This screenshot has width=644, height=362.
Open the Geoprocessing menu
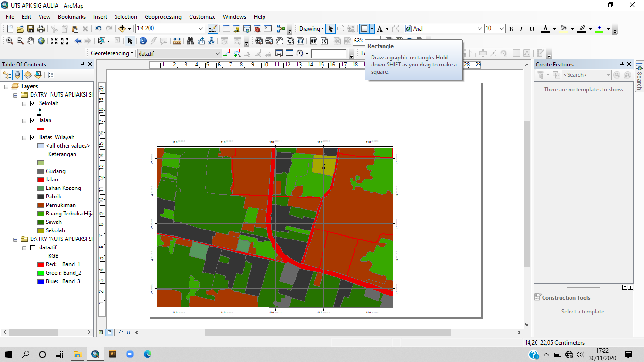(163, 16)
